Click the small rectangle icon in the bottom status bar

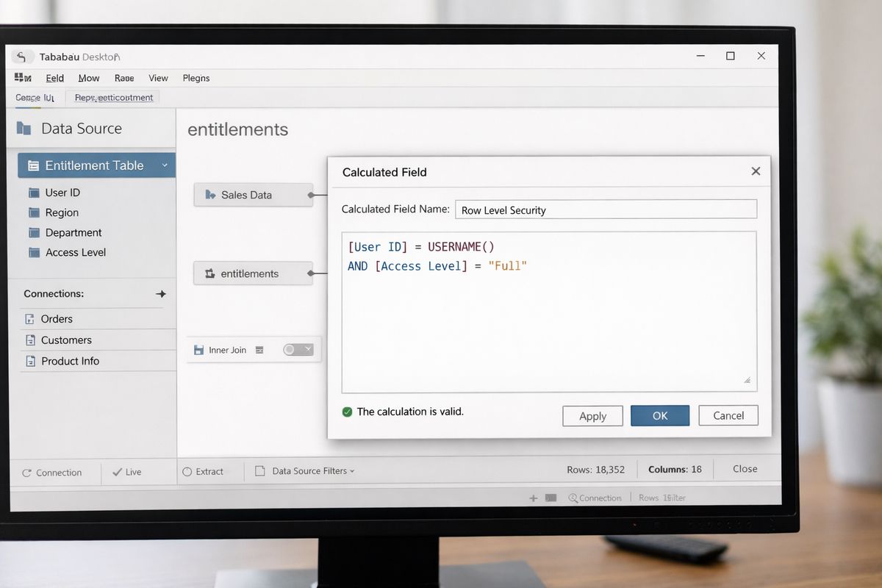(551, 498)
